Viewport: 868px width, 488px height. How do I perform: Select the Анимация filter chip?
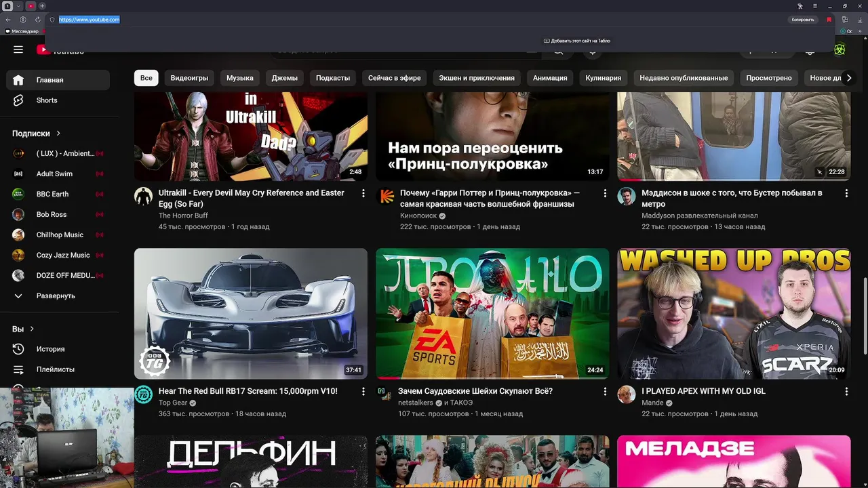coord(550,78)
